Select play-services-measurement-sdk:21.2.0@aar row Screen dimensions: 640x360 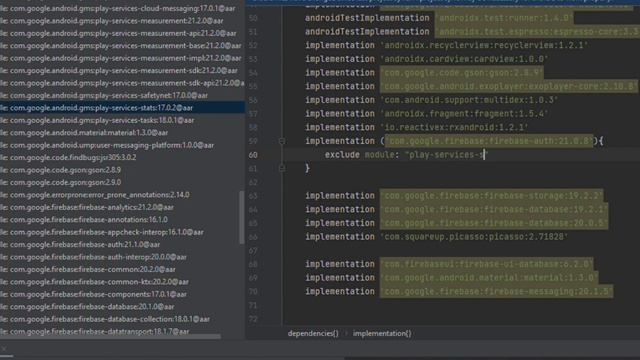pos(122,71)
